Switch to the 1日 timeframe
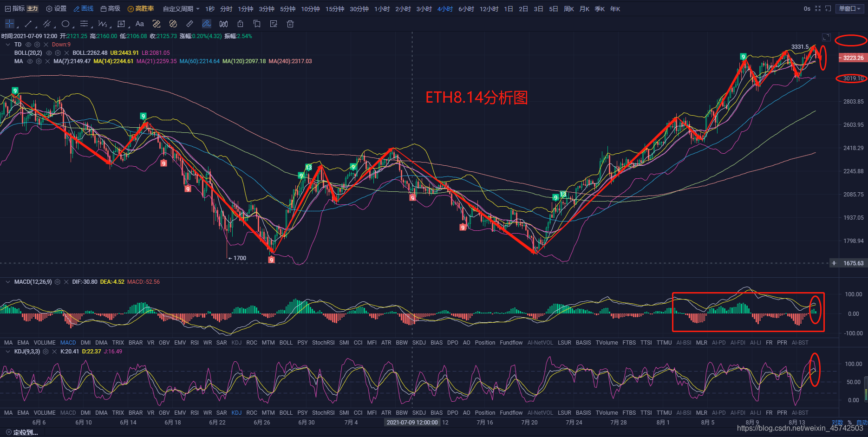 point(509,9)
